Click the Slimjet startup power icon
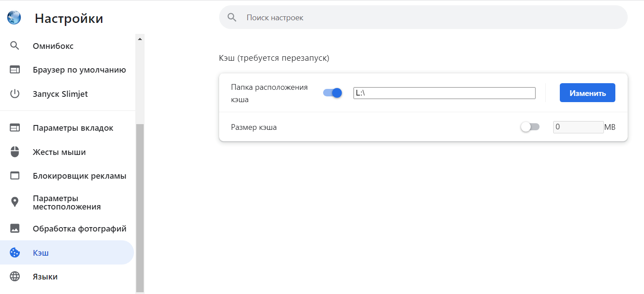This screenshot has height=294, width=644. [15, 94]
